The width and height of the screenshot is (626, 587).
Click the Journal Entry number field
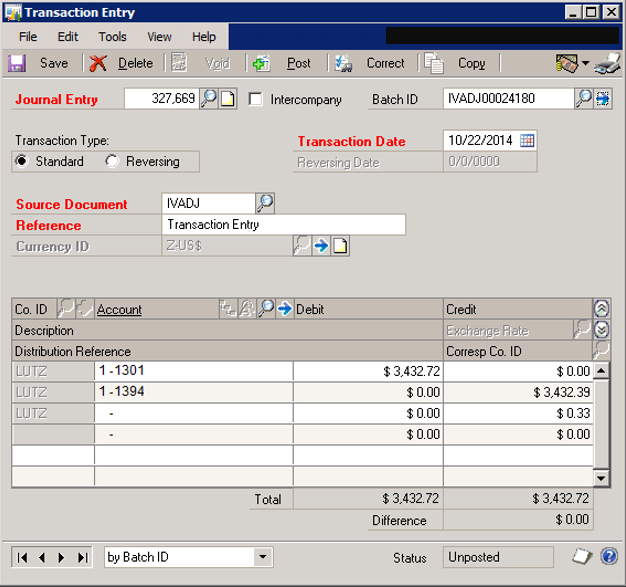tap(162, 99)
